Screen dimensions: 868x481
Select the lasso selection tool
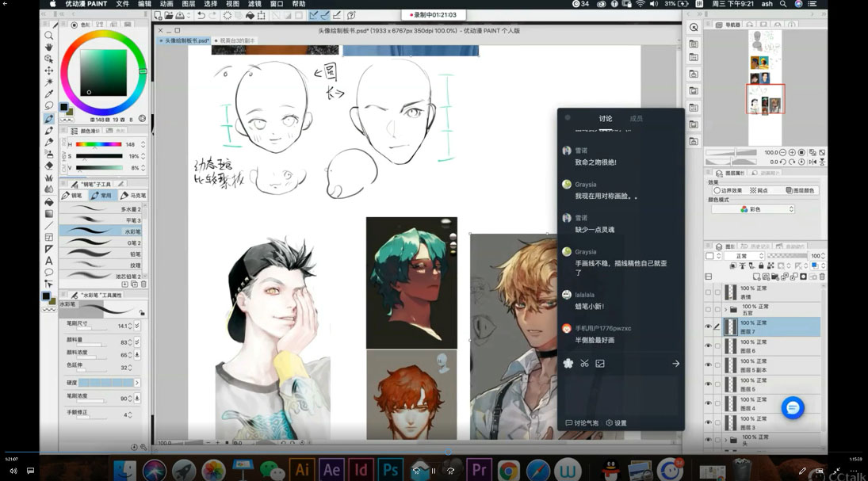48,105
